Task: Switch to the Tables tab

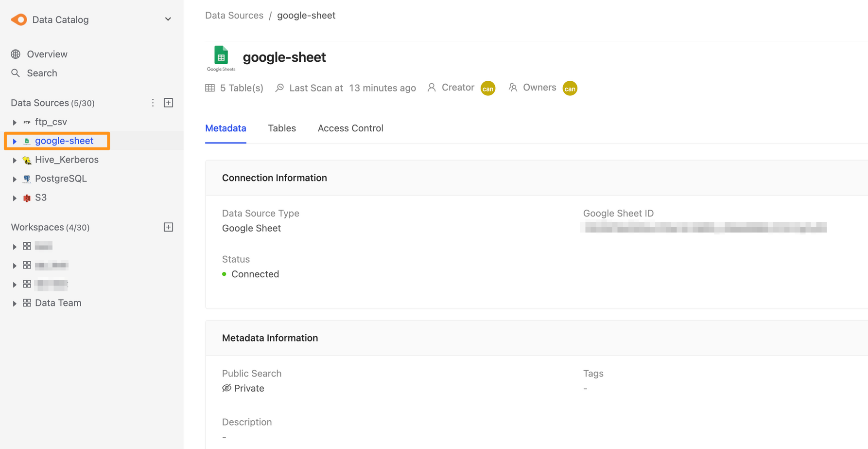Action: coord(282,128)
